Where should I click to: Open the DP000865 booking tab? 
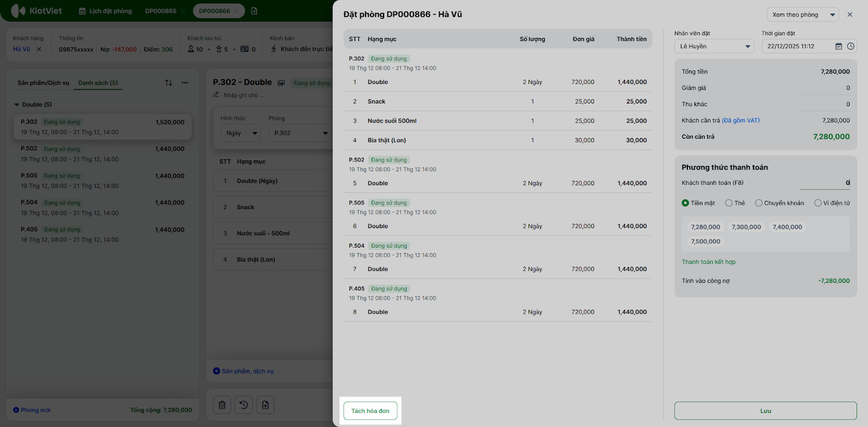(x=161, y=11)
